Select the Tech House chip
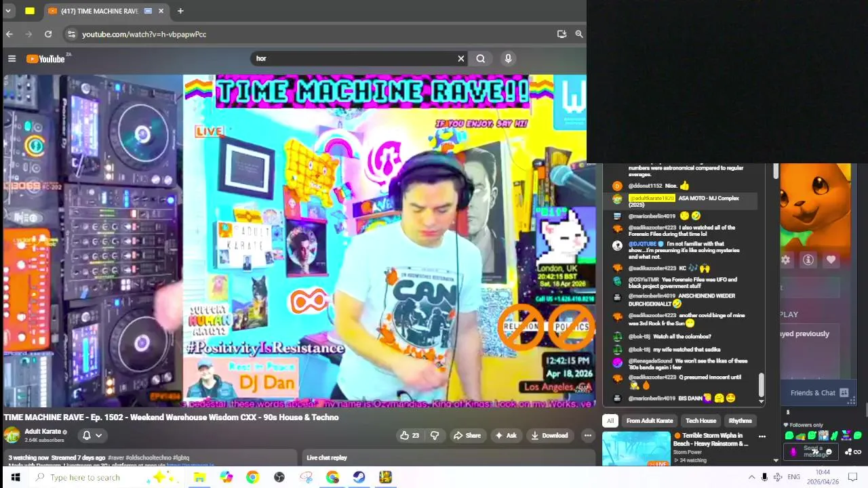The height and width of the screenshot is (488, 868). 701,421
